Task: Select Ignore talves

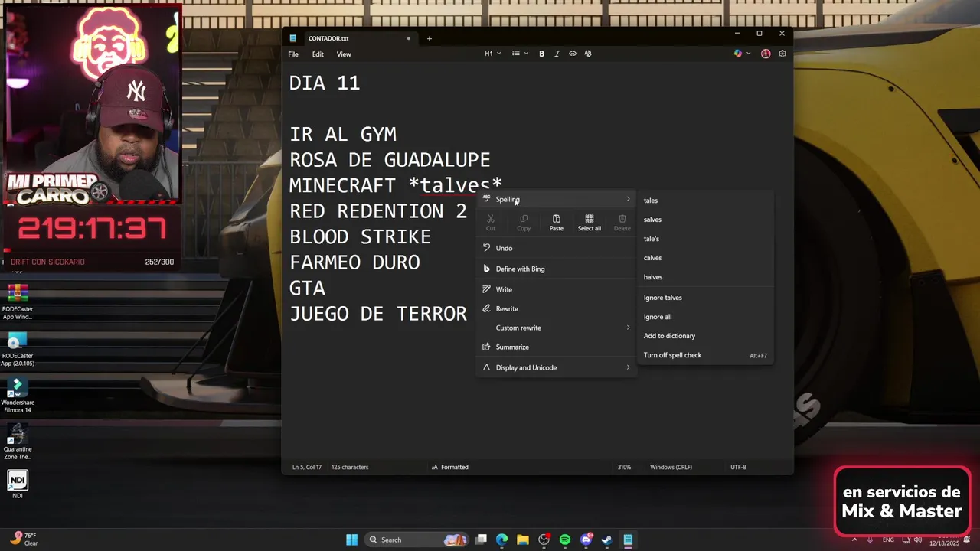Action: tap(705, 298)
